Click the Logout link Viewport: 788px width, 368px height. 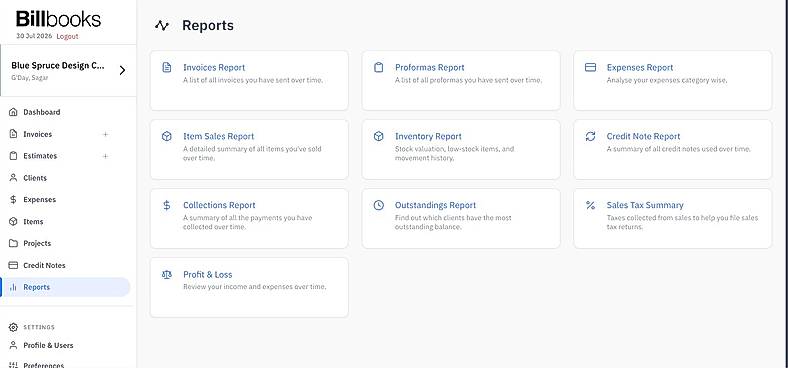point(67,36)
